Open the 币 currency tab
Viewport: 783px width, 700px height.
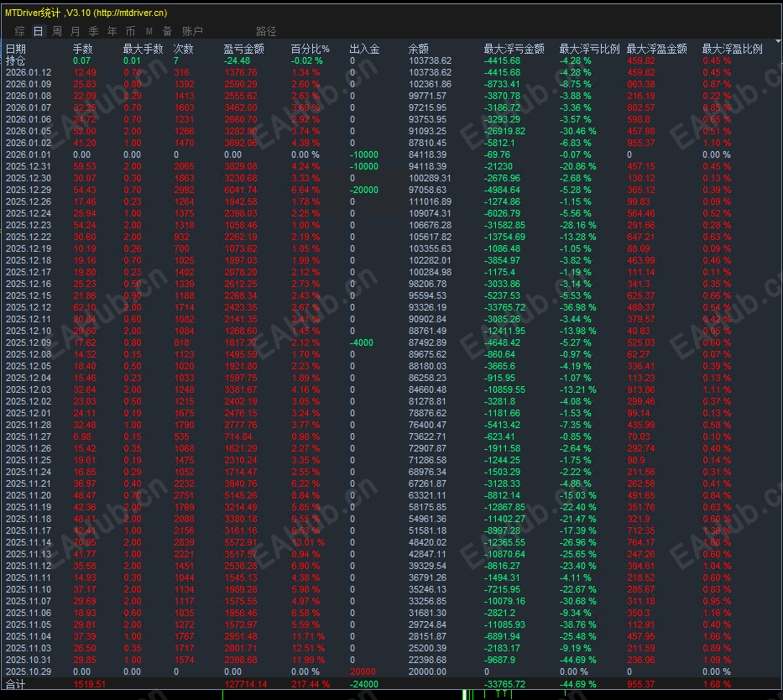tap(130, 31)
